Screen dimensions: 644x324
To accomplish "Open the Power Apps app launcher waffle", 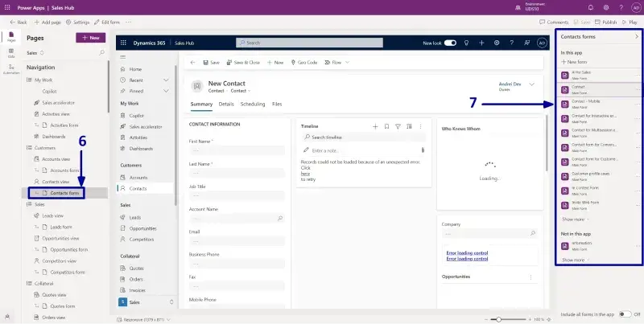I will pyautogui.click(x=7, y=8).
